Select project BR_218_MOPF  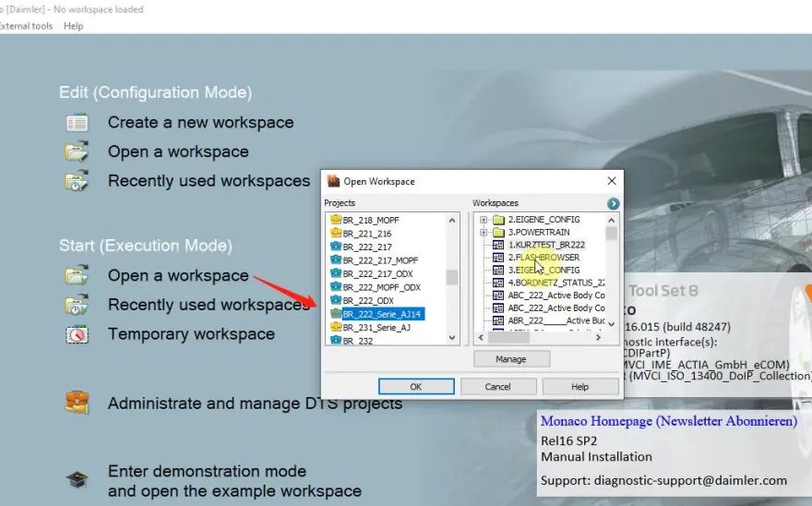tap(371, 220)
